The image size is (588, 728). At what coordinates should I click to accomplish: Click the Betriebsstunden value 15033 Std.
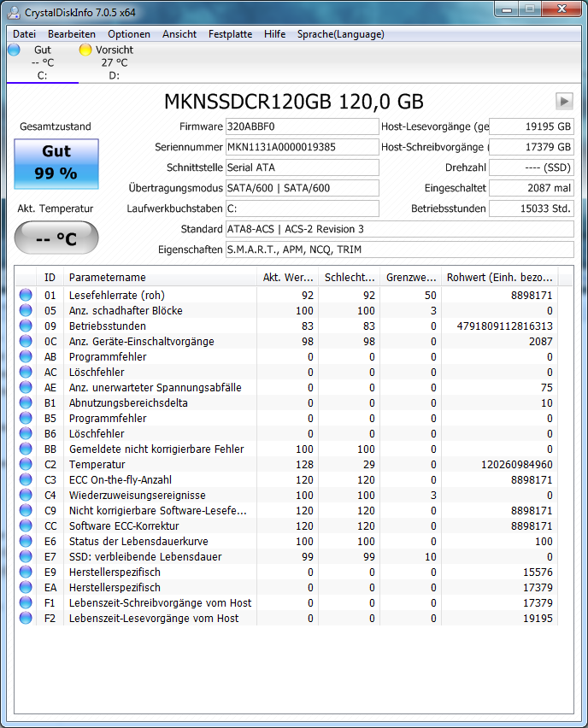pyautogui.click(x=532, y=208)
